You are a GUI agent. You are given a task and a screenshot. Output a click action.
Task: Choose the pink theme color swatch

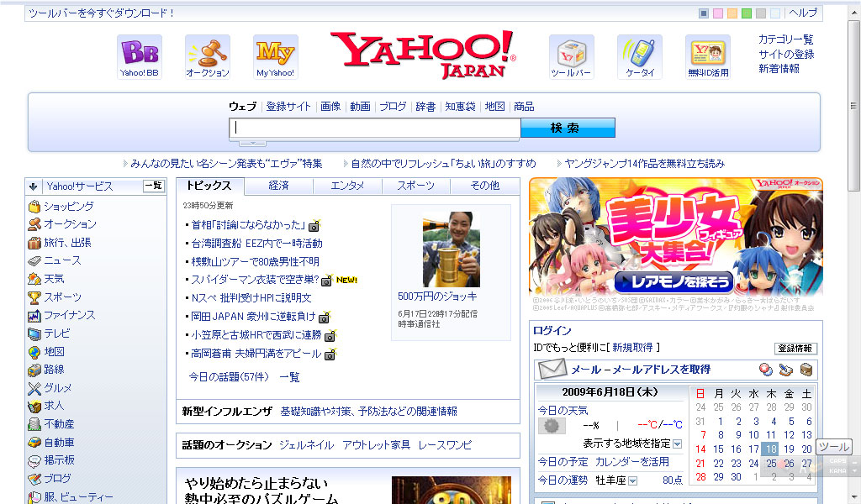pos(718,13)
